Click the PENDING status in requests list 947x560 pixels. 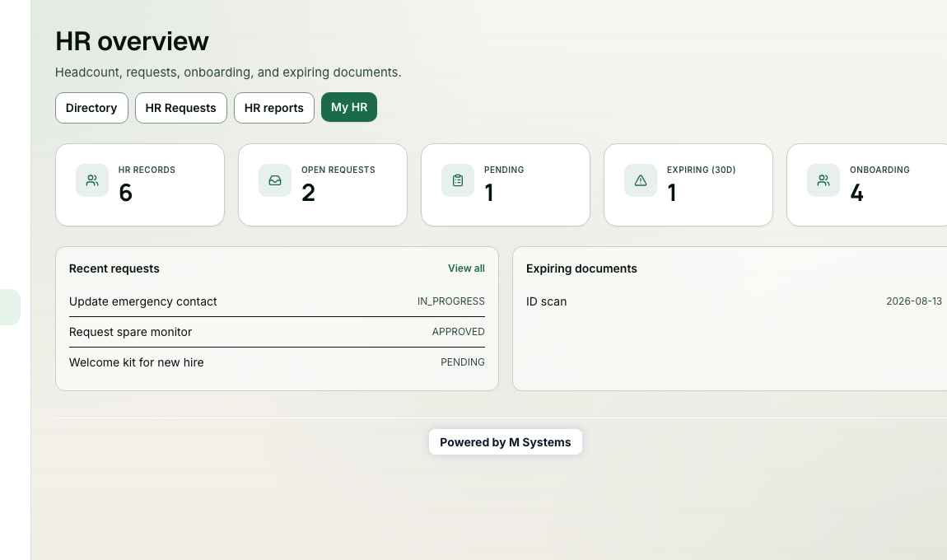(463, 362)
